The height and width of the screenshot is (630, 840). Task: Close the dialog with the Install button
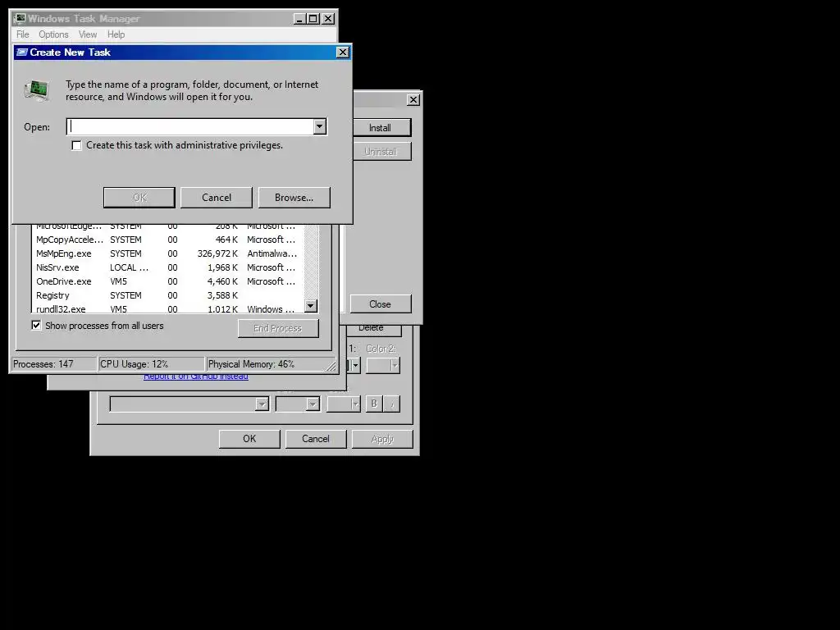tap(413, 99)
